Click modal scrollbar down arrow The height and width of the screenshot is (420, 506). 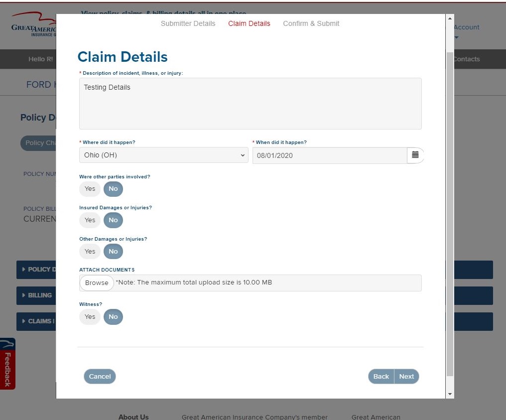450,394
